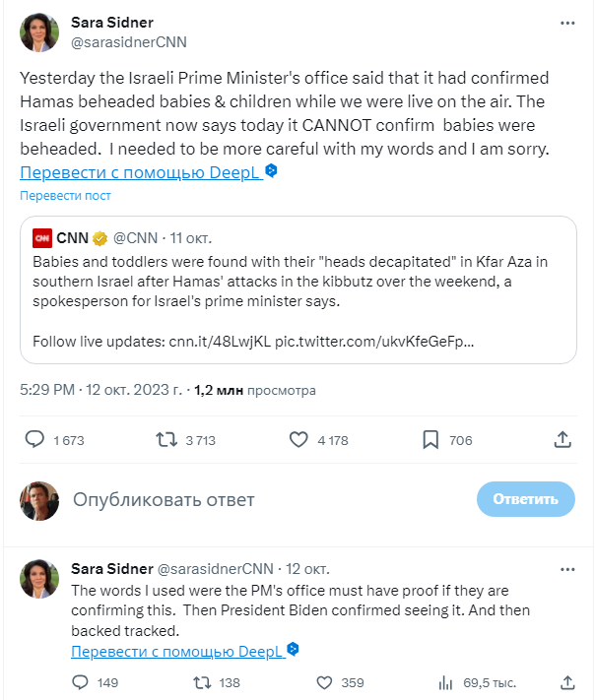Click the reply icon on main tweet
Image resolution: width=595 pixels, height=700 pixels.
pyautogui.click(x=34, y=440)
